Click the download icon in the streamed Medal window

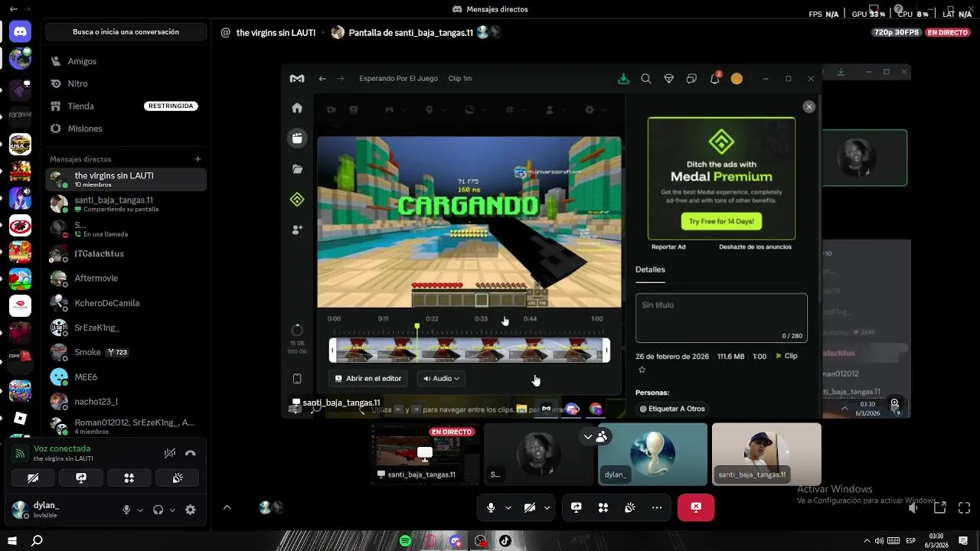coord(624,79)
